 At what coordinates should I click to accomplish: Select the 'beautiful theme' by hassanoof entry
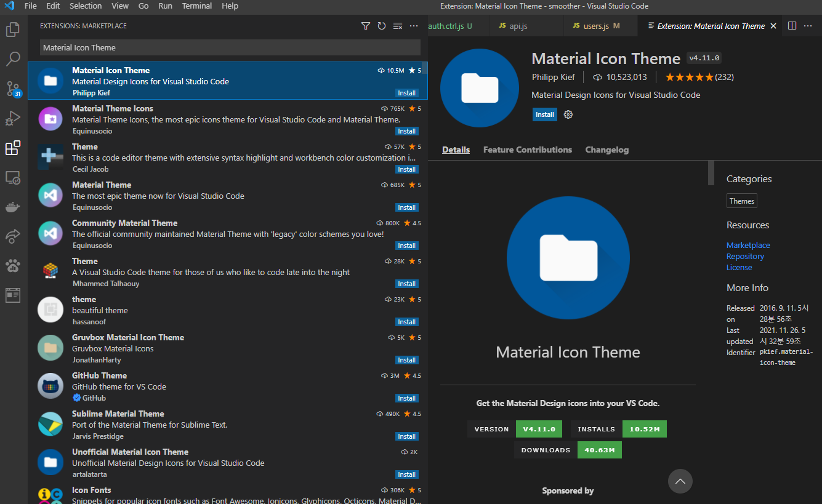coord(228,310)
